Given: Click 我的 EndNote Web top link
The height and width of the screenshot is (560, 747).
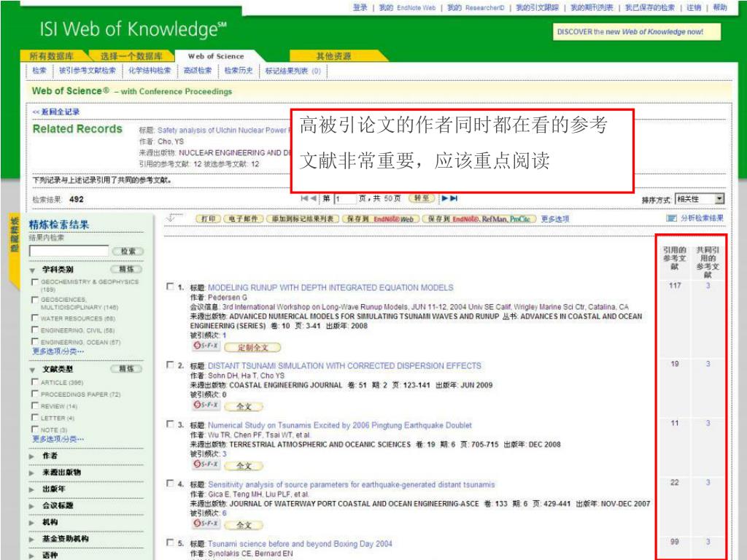Looking at the screenshot, I should coord(407,7).
